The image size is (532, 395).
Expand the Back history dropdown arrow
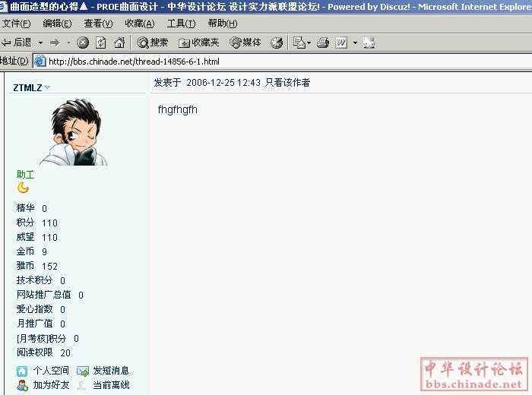(41, 43)
